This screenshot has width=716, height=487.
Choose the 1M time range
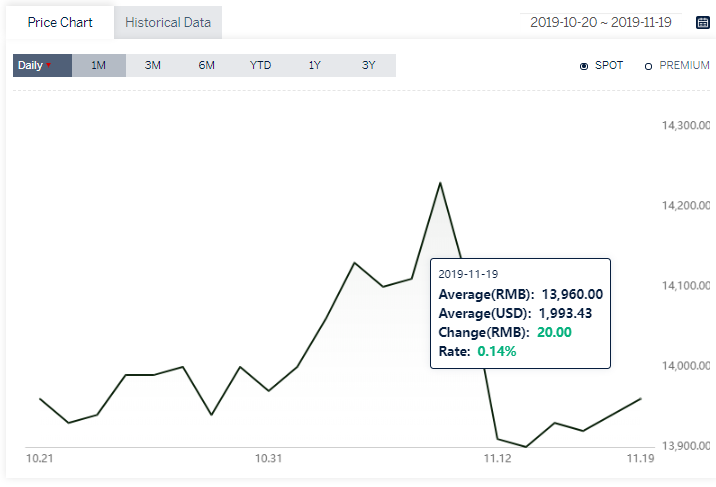[99, 65]
